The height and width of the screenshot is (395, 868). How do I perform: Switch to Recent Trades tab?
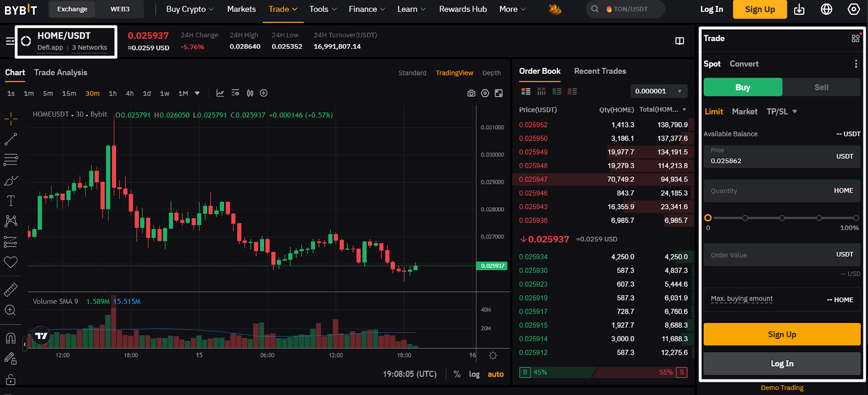tap(600, 71)
